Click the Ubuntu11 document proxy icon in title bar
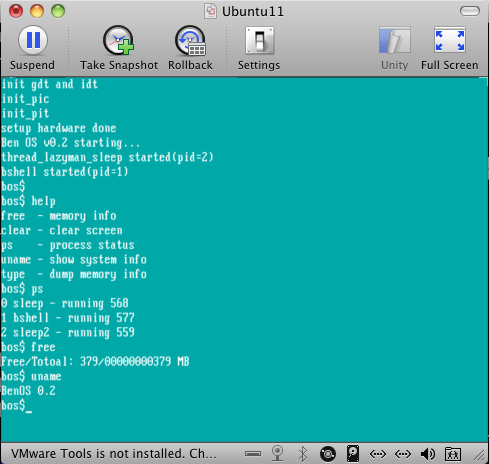489x464 pixels. (210, 11)
